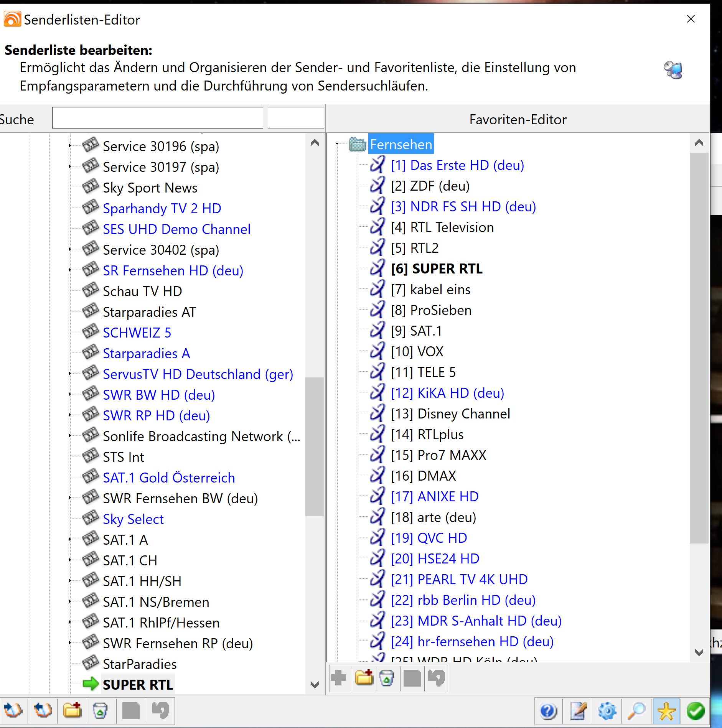
Task: Select the Fernsehen folder in favorites
Action: pyautogui.click(x=401, y=144)
